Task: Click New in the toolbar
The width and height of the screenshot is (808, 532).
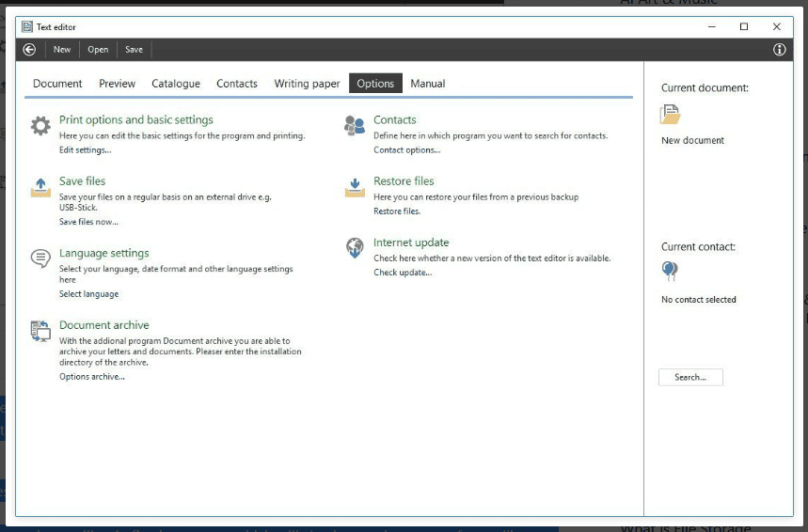Action: pos(62,50)
